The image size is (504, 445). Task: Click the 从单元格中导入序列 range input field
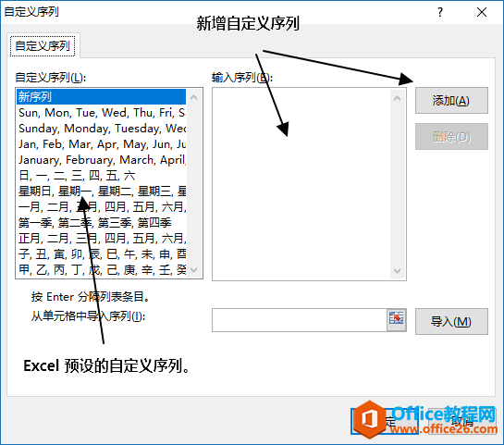(300, 320)
